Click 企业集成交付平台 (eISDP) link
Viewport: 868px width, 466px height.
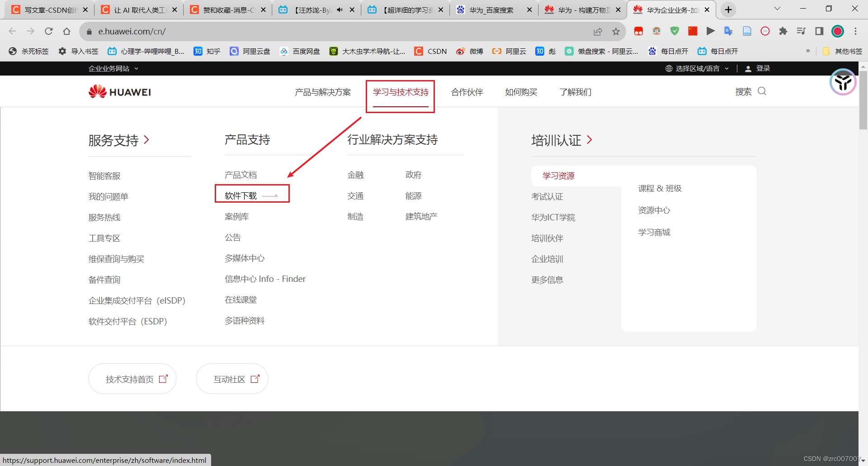click(137, 300)
